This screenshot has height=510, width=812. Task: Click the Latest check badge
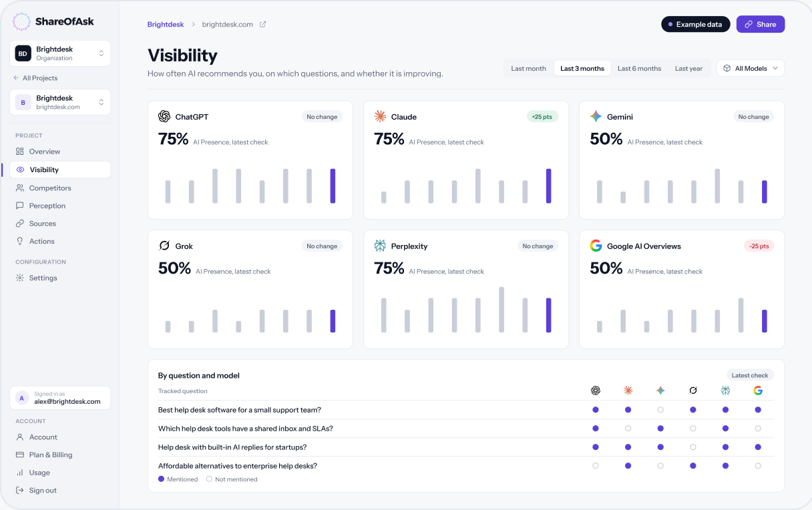tap(750, 375)
